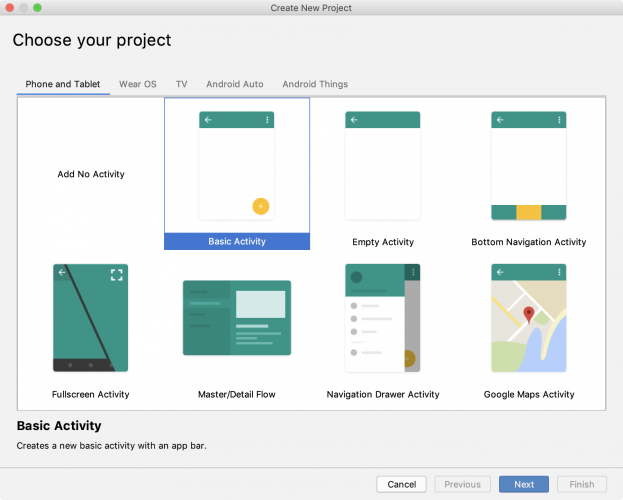
Task: Choose the Master/Detail Flow thumbnail
Action: 237,318
